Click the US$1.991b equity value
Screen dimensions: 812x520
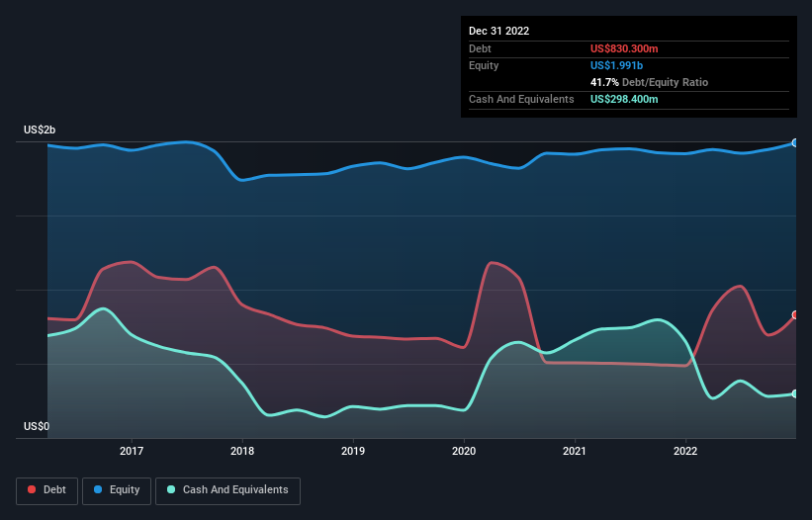616,65
